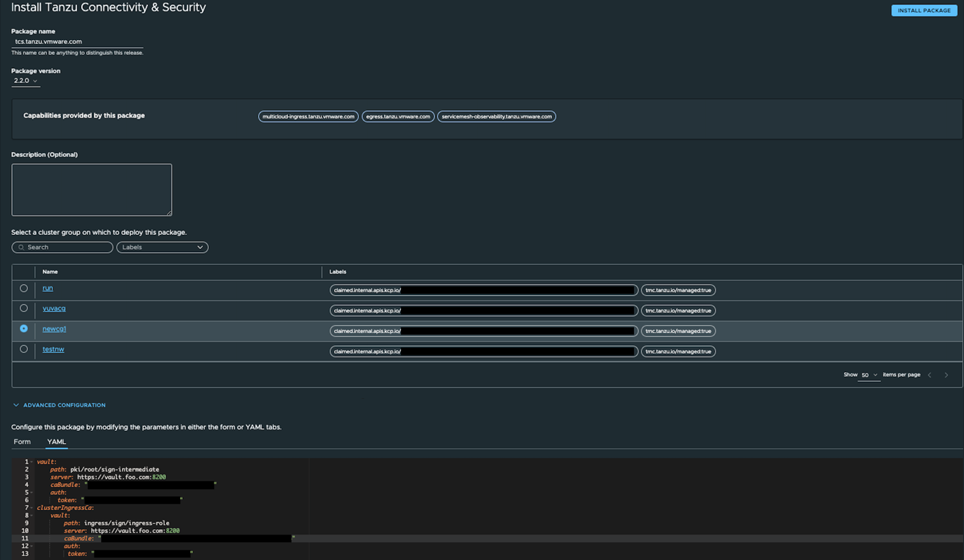
Task: Open the run cluster group link
Action: click(48, 288)
